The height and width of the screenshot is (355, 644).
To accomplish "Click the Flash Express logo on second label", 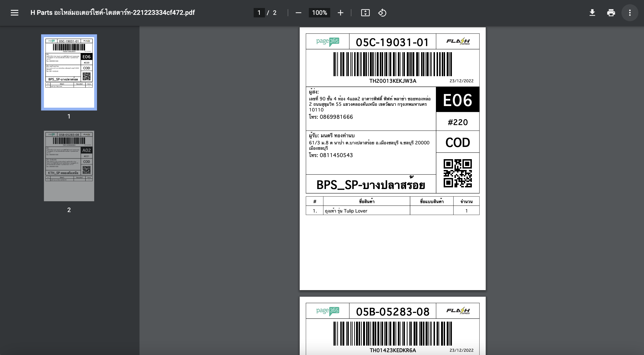I will 458,311.
